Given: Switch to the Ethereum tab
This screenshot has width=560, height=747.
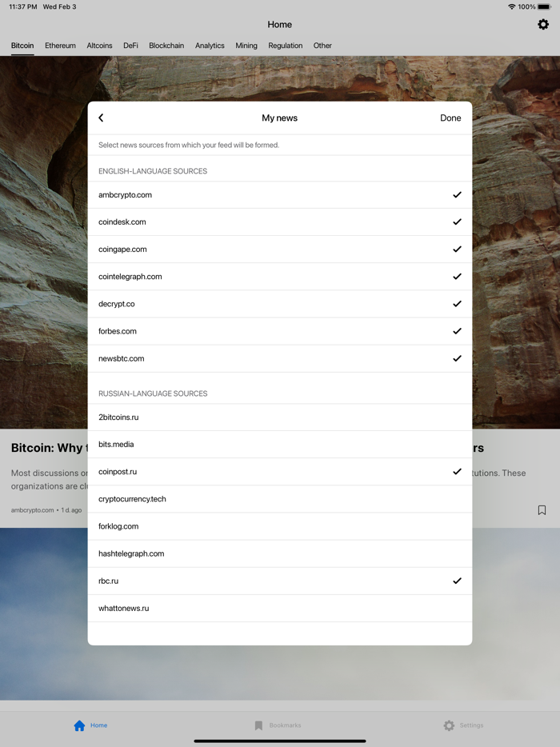Looking at the screenshot, I should pyautogui.click(x=60, y=46).
